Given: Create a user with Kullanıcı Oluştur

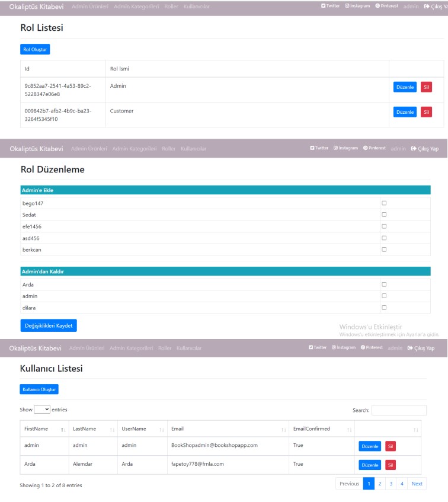Looking at the screenshot, I should pos(39,389).
